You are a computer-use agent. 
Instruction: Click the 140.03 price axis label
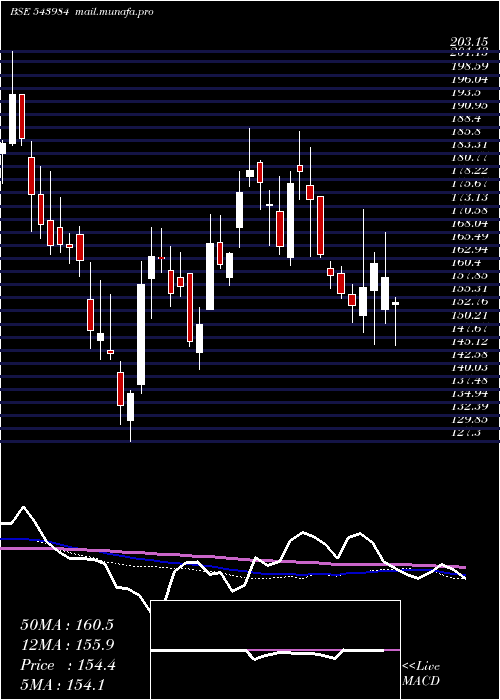click(x=469, y=368)
